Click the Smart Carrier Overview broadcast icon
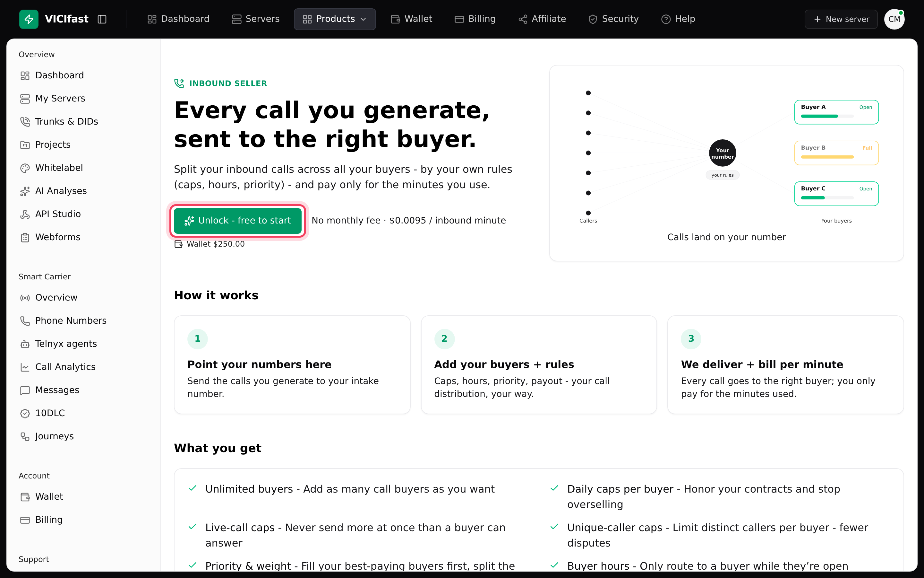The height and width of the screenshot is (578, 924). click(x=25, y=298)
